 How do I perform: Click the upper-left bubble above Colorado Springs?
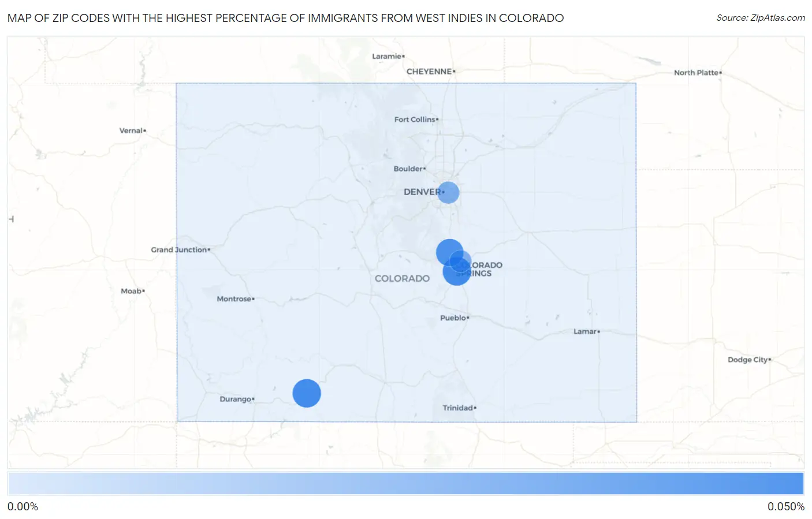point(449,253)
